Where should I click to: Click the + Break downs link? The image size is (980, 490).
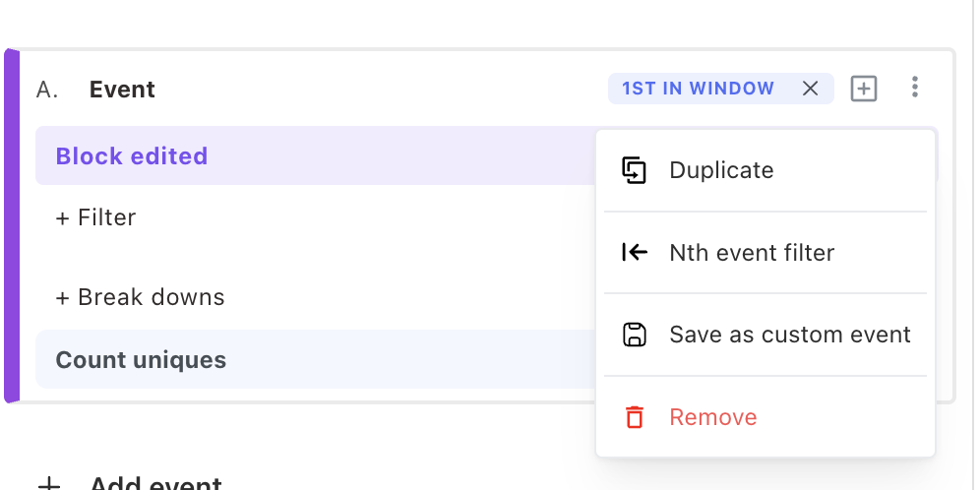point(140,297)
